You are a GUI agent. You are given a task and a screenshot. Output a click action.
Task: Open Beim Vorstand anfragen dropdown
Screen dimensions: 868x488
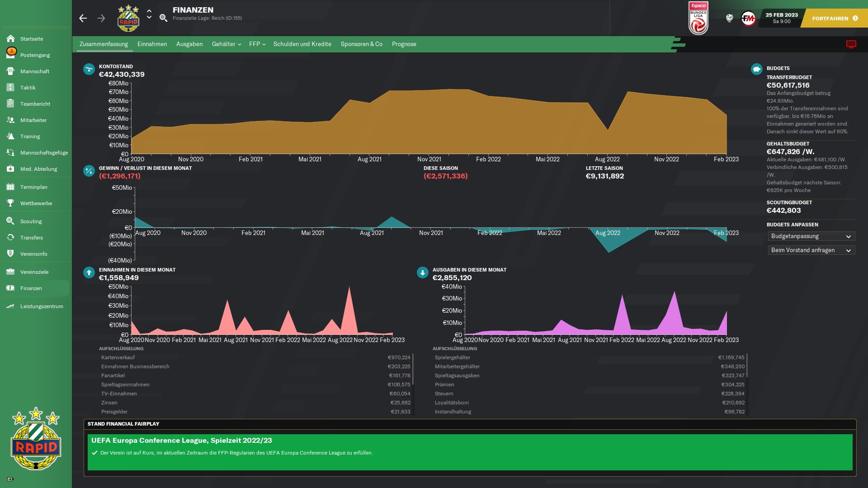[x=811, y=250]
